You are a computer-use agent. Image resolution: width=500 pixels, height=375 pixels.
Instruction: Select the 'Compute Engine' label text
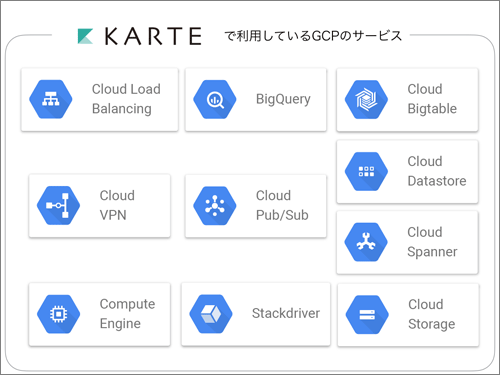pos(127,314)
